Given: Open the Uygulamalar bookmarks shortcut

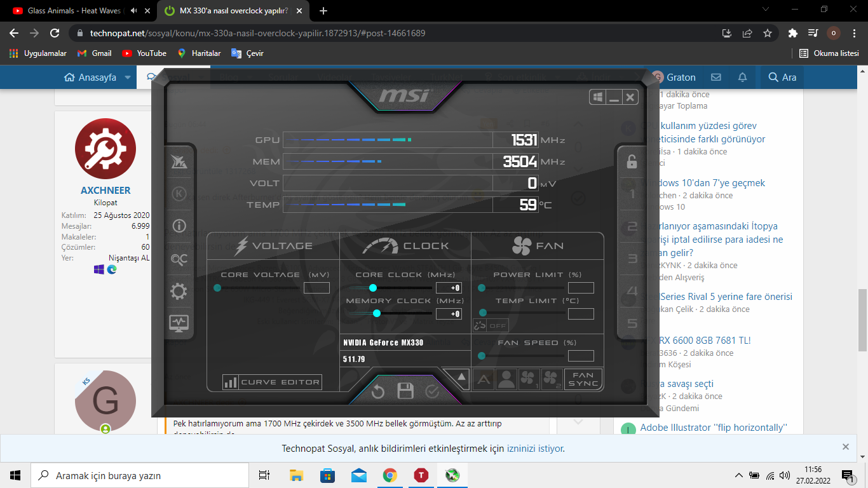Looking at the screenshot, I should coord(38,53).
